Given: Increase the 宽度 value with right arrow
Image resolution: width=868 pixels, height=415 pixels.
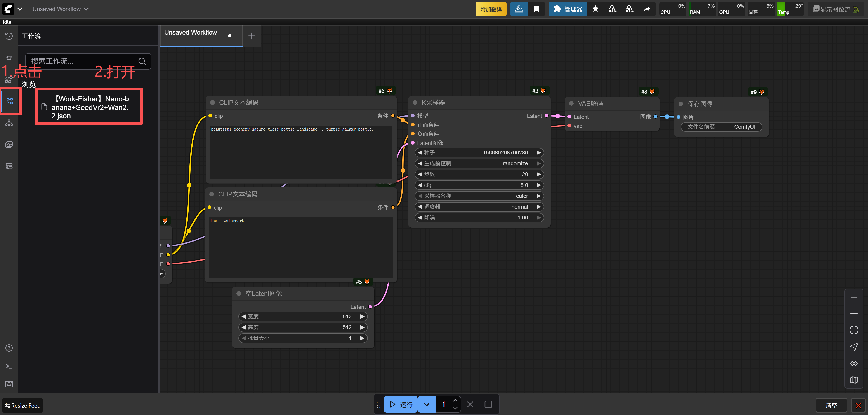Looking at the screenshot, I should (362, 317).
